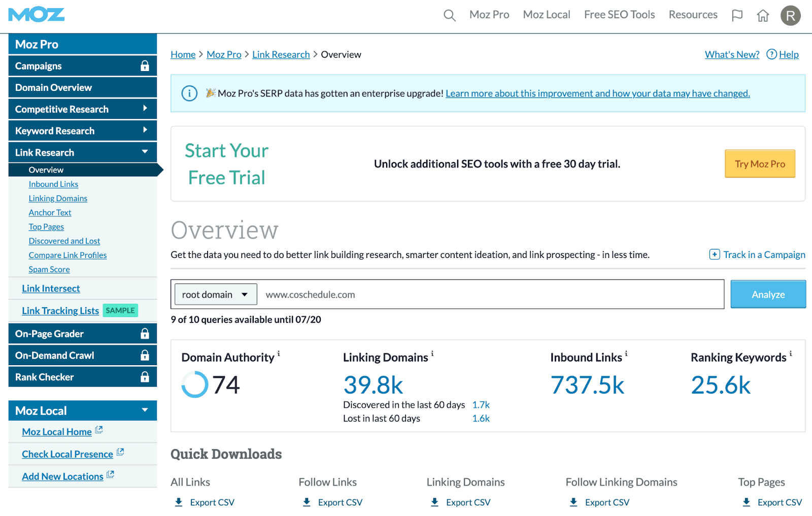Image resolution: width=812 pixels, height=516 pixels.
Task: Click the download icon next to All Links Export CSV
Action: [x=179, y=502]
